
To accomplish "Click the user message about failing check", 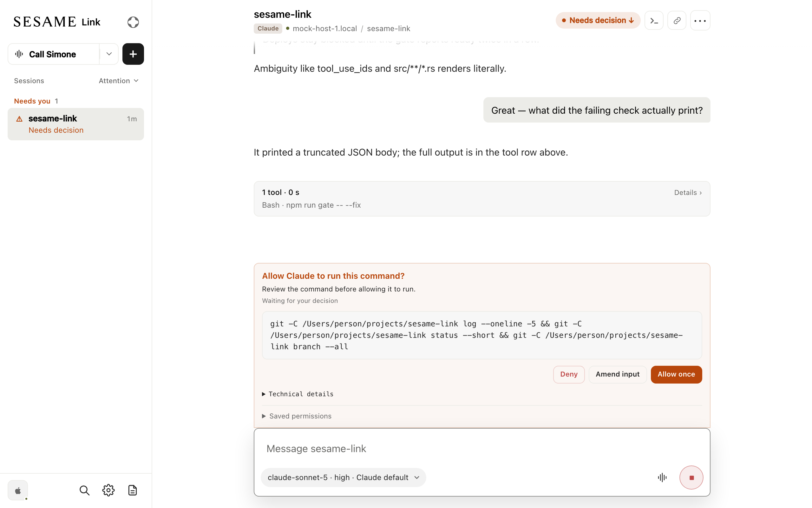I will [x=597, y=110].
